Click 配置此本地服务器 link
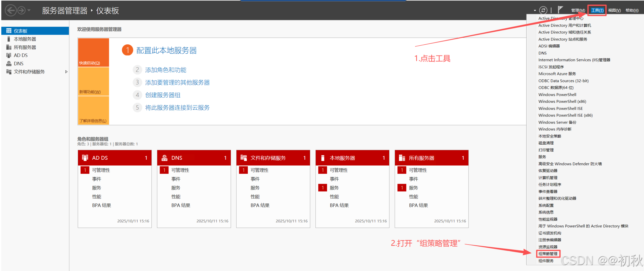644x271 pixels. point(166,50)
